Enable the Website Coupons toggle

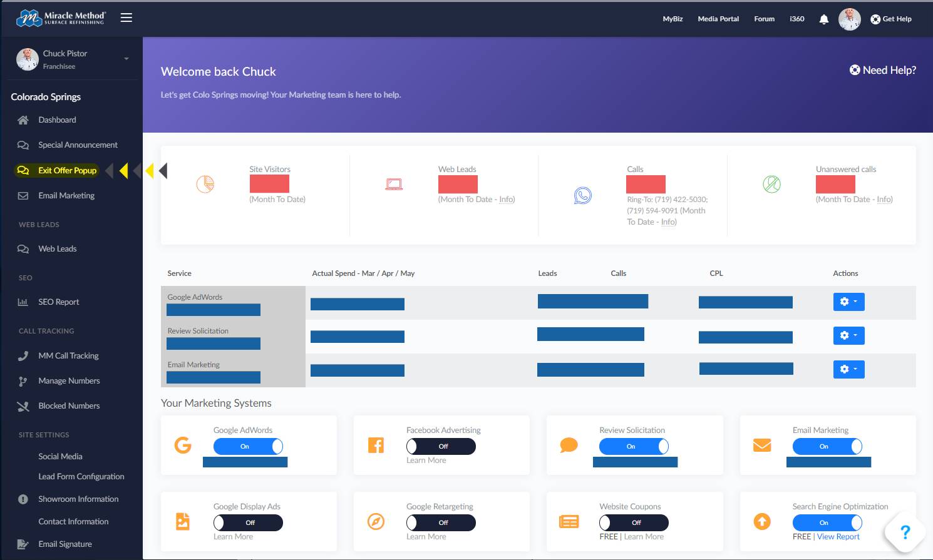click(x=634, y=523)
